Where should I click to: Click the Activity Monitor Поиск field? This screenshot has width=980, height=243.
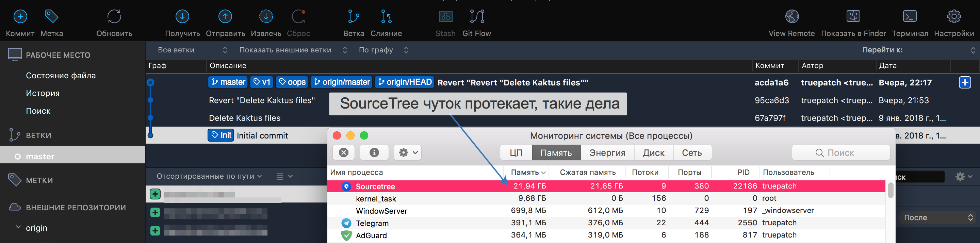pyautogui.click(x=841, y=152)
